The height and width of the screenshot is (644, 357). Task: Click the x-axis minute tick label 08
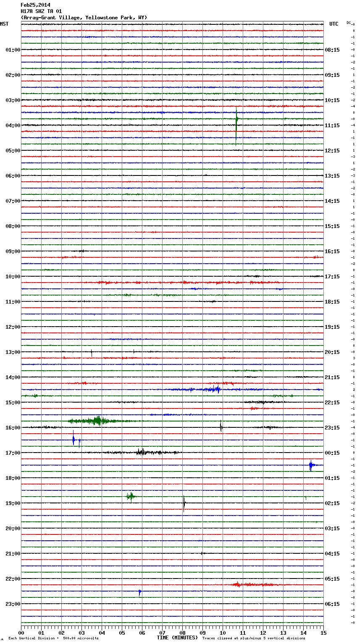point(182,633)
